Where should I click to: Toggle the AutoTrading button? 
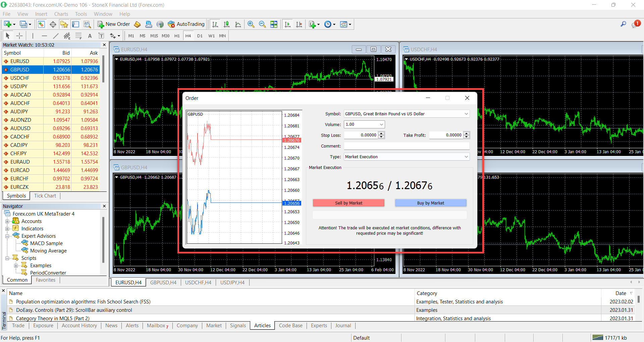[x=186, y=24]
